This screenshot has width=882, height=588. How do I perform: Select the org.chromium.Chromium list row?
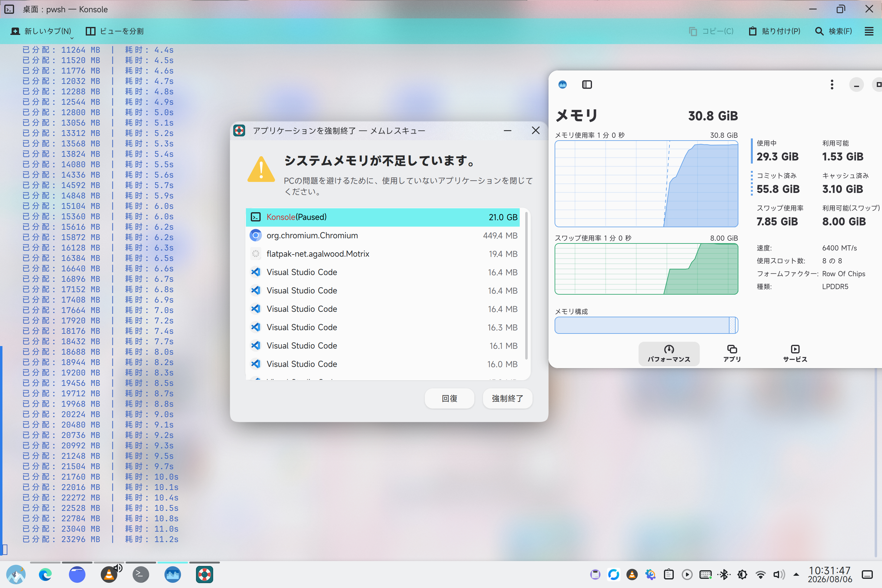(383, 236)
